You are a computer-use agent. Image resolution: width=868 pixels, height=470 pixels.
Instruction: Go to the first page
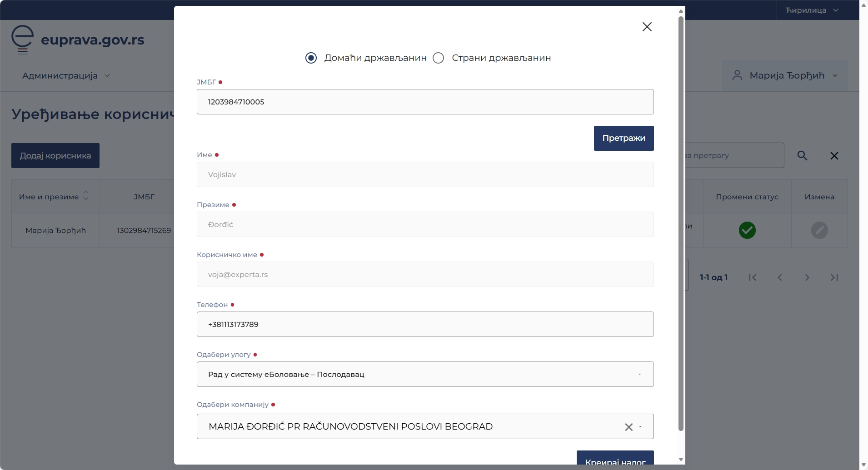click(x=753, y=277)
